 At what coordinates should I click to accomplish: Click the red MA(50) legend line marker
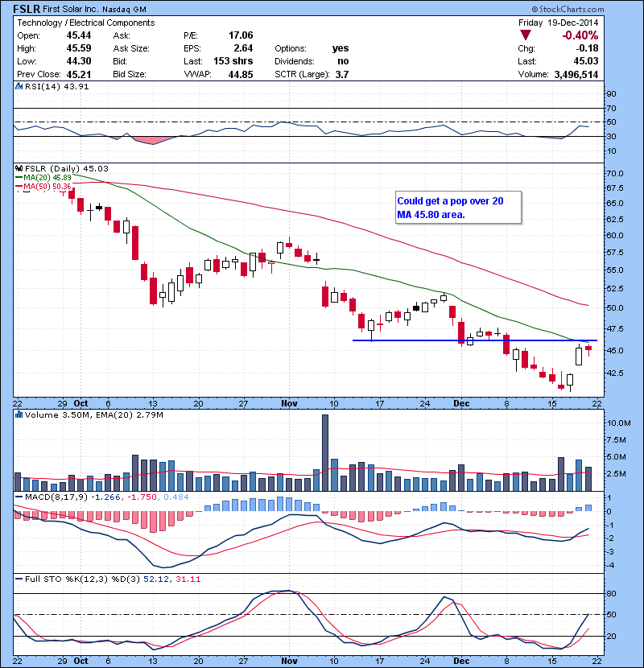(19, 186)
